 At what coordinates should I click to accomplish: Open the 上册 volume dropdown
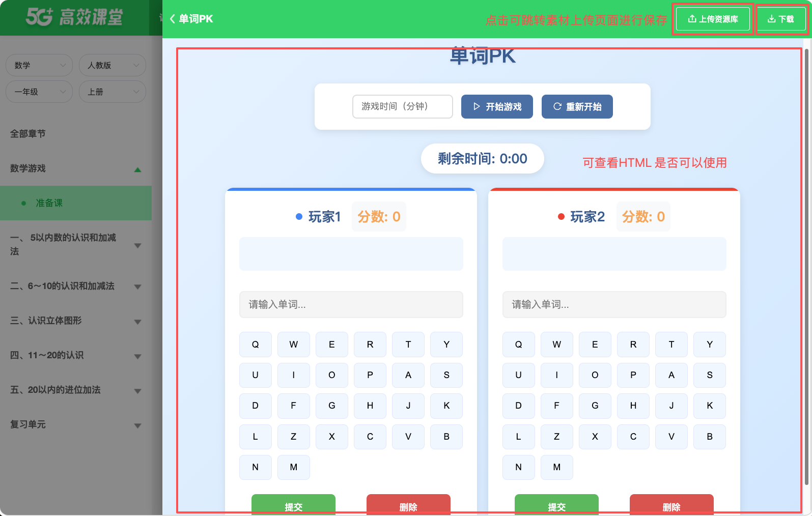[113, 92]
